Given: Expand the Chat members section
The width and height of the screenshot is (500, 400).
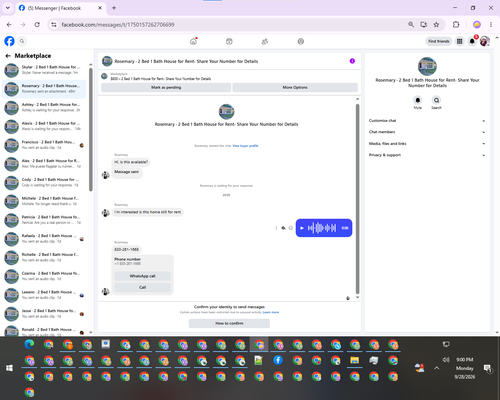Looking at the screenshot, I should [427, 132].
